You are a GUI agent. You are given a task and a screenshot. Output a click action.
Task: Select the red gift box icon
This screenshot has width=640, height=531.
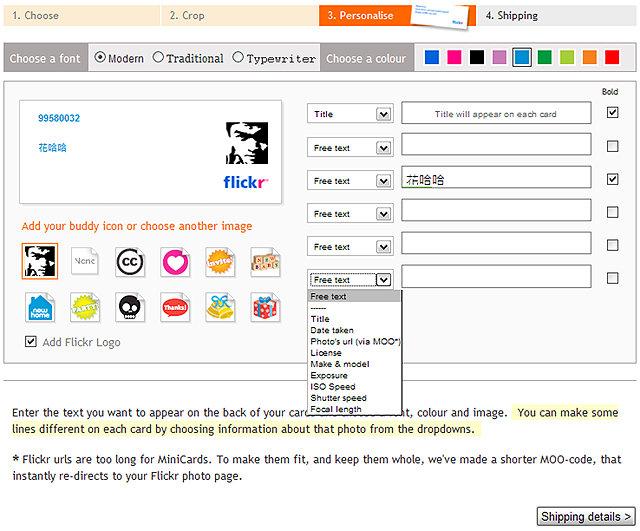click(x=265, y=307)
